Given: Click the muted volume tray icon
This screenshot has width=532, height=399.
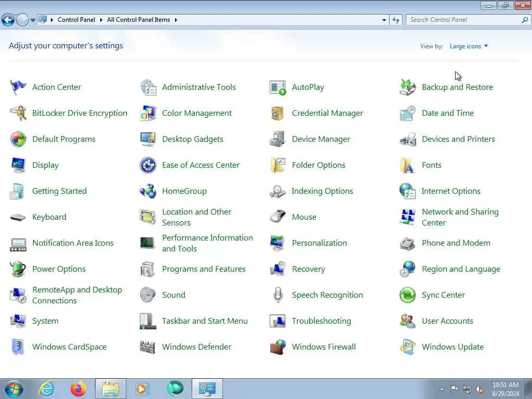Looking at the screenshot, I should pyautogui.click(x=480, y=389).
